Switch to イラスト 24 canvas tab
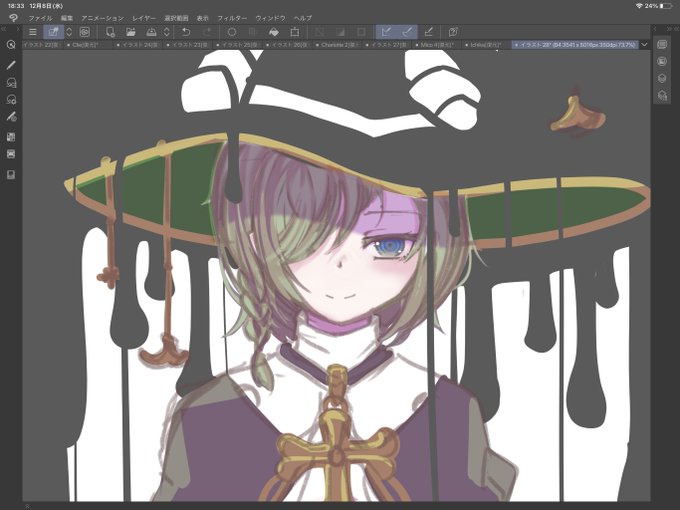 tap(138, 45)
